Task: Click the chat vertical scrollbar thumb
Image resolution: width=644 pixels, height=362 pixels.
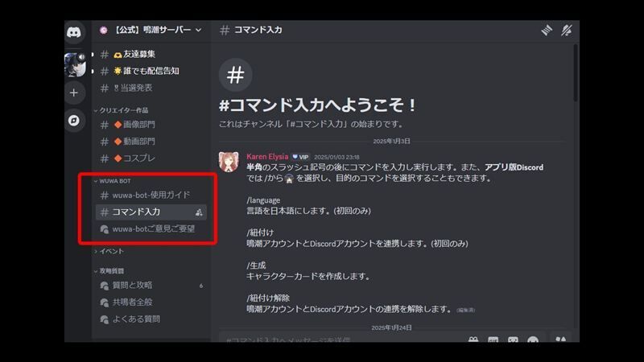Action: [x=576, y=72]
